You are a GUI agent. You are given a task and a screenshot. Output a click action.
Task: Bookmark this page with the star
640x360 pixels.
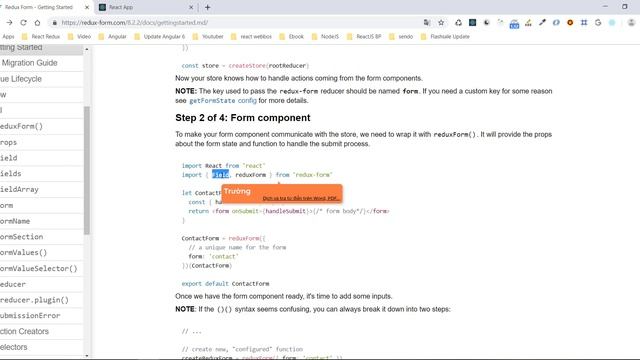pos(441,23)
